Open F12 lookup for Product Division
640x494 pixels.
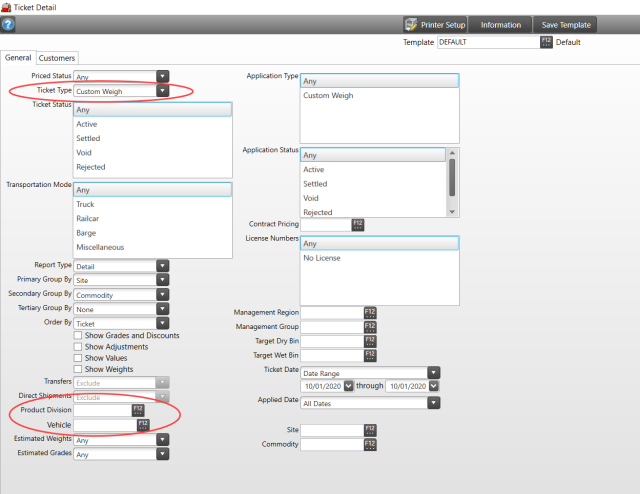pos(138,410)
